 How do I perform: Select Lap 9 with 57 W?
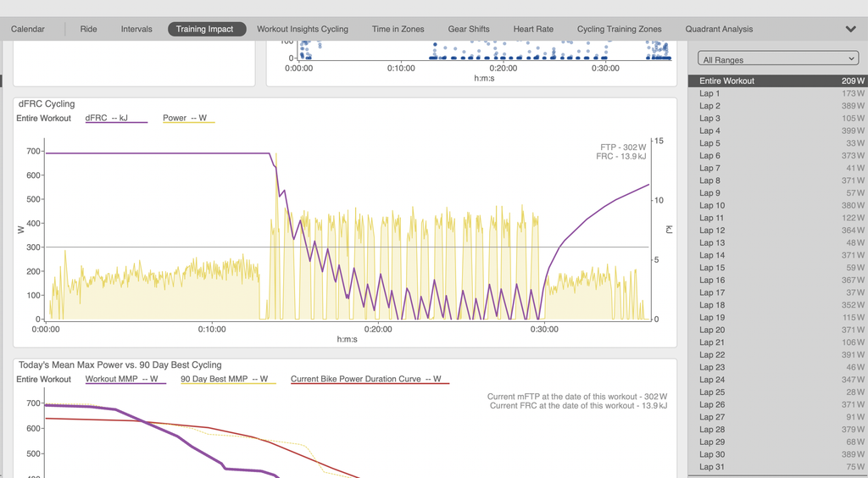(x=778, y=193)
